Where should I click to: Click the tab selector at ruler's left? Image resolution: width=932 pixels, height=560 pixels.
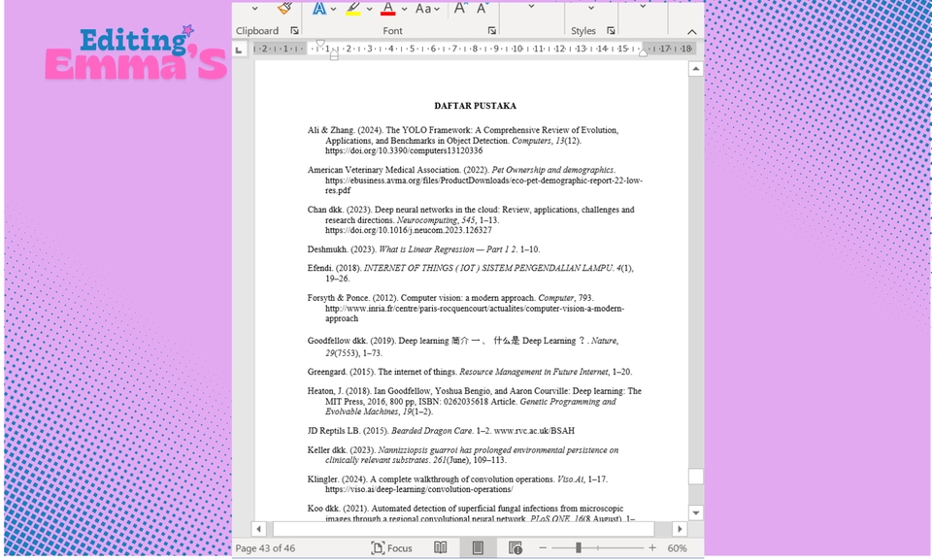pos(241,49)
